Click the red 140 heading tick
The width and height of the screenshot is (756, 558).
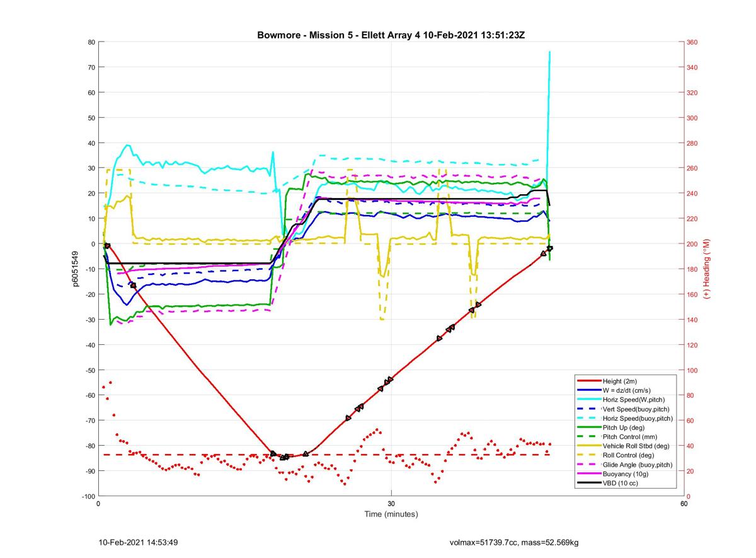point(692,320)
